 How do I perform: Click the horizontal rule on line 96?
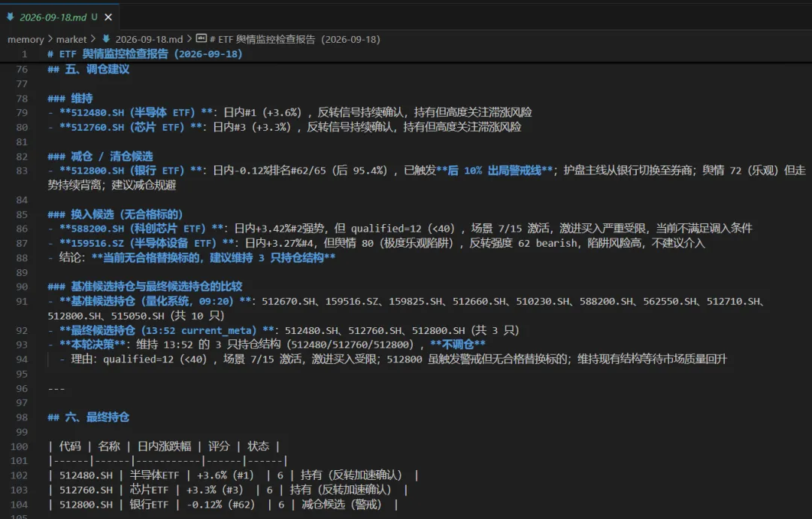tap(56, 388)
